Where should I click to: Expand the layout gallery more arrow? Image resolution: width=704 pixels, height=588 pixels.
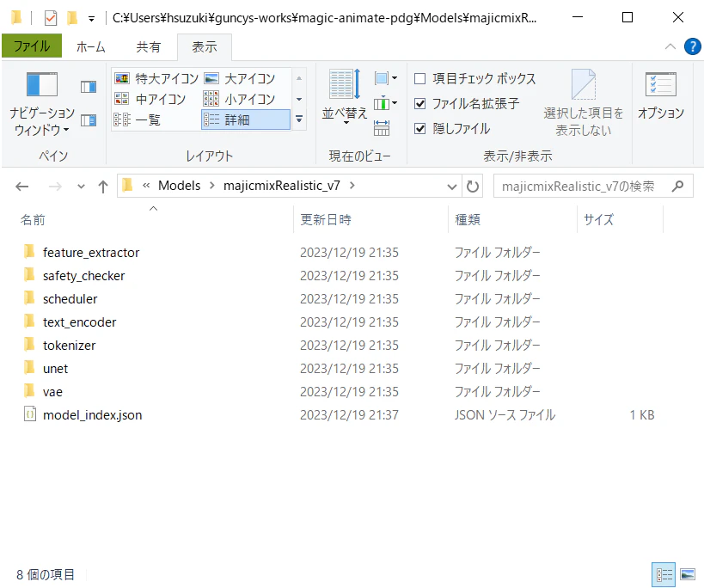click(299, 119)
